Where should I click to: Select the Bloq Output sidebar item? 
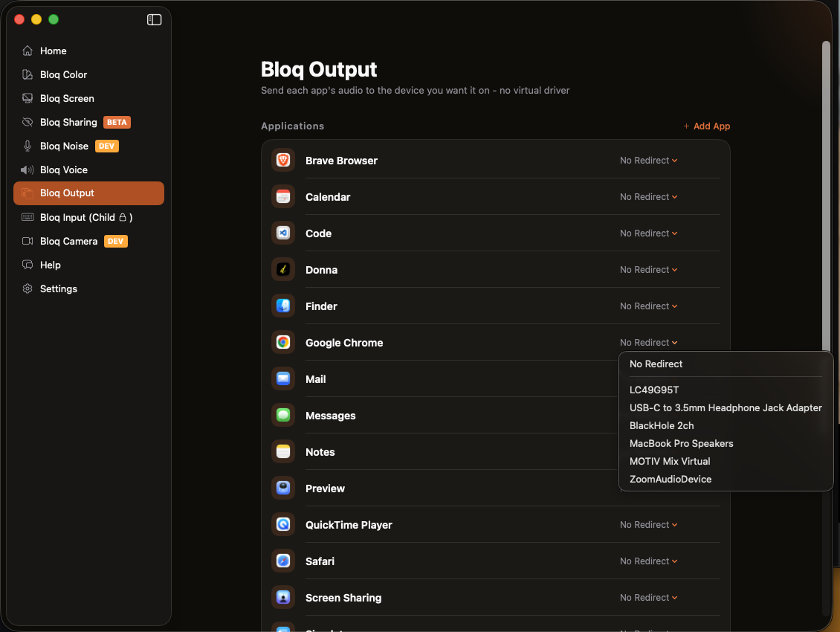pos(89,193)
